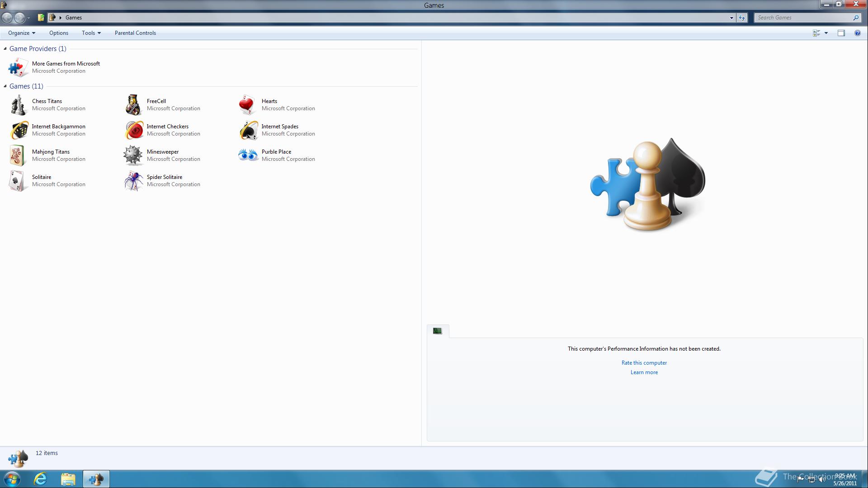868x488 pixels.
Task: Collapse the Game Providers group
Action: [x=5, y=49]
